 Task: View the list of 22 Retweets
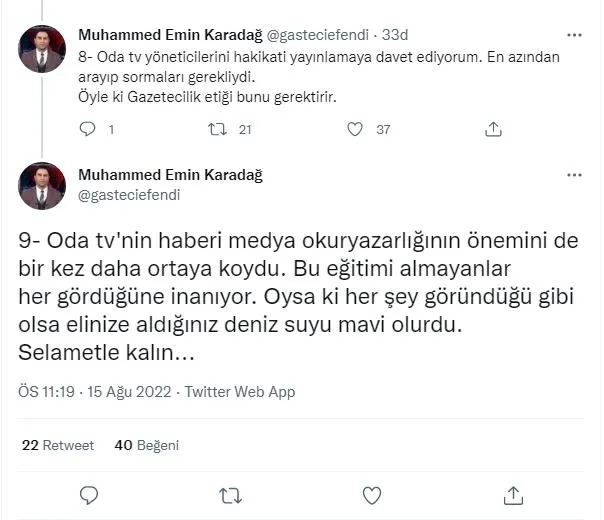click(58, 445)
